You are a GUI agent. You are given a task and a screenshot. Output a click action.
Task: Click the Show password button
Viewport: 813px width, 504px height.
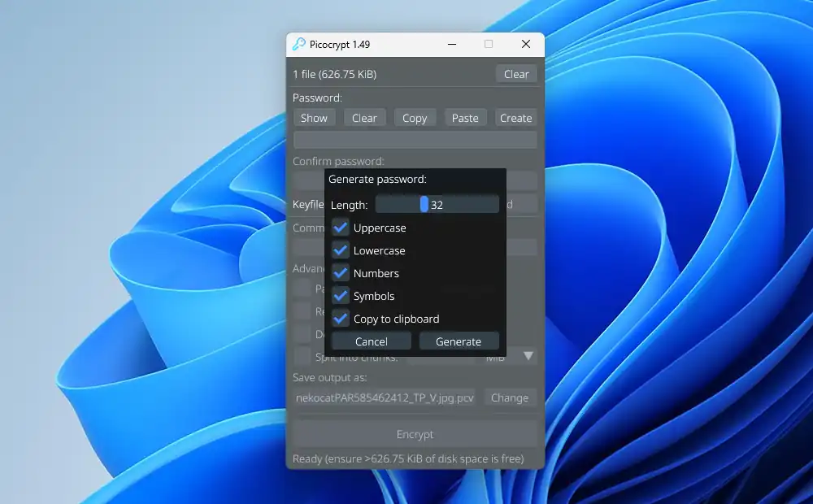coord(314,118)
